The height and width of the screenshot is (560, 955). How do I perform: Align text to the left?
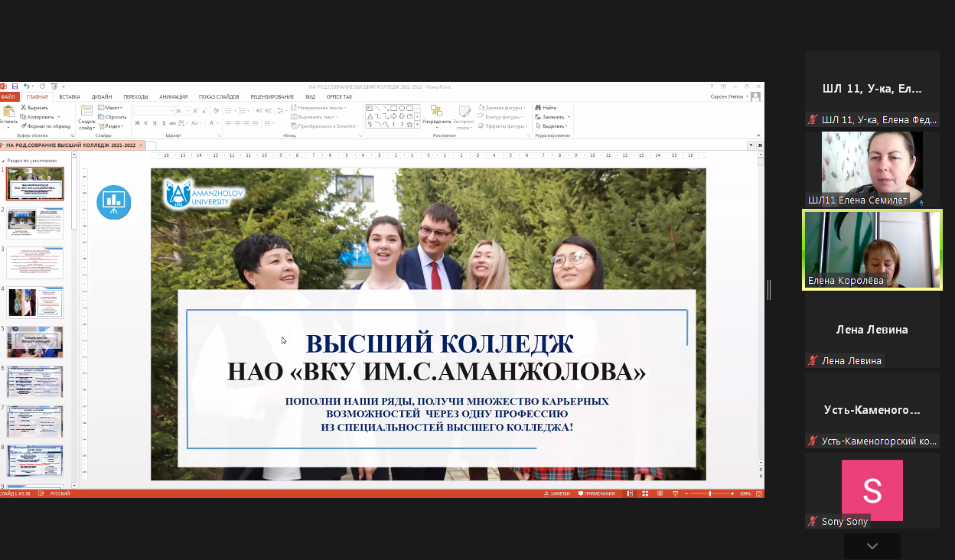click(x=227, y=123)
